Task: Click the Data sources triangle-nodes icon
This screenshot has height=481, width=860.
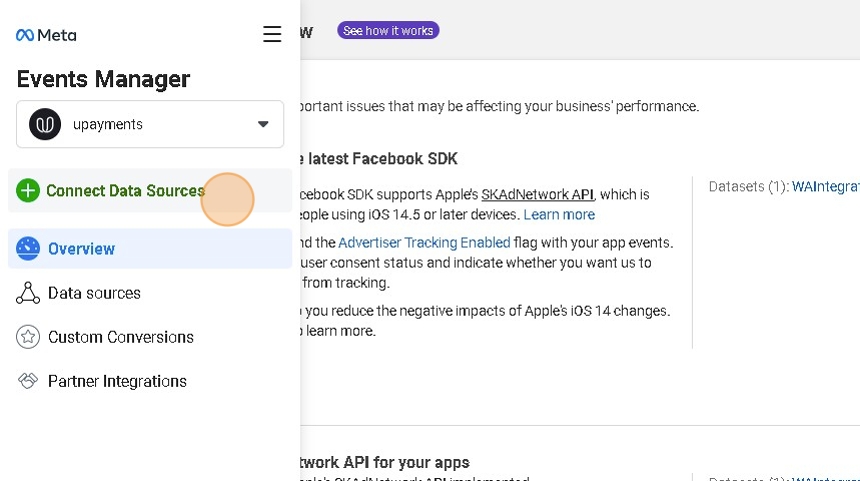Action: pos(28,293)
